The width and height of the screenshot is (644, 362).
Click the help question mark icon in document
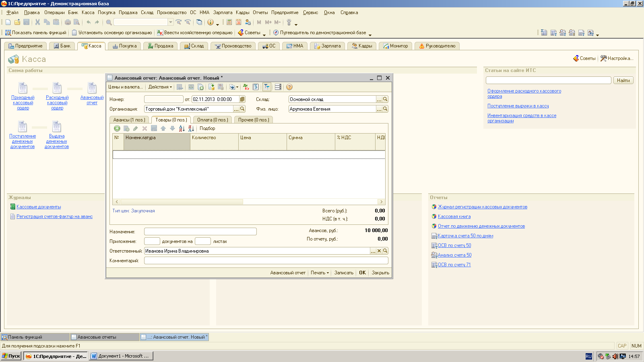click(289, 87)
